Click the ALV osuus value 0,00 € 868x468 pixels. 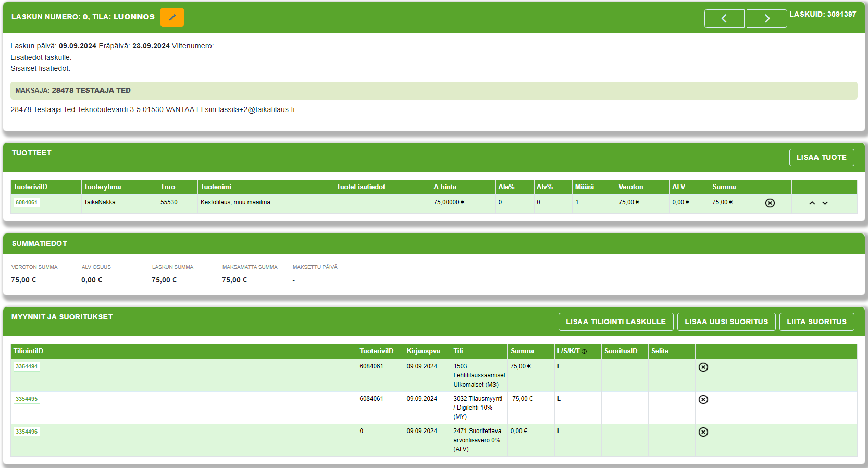pos(92,280)
